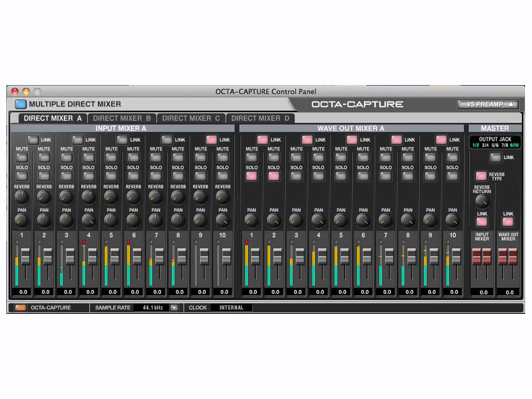Solo input mixer channel 8
This screenshot has width=532, height=399.
pyautogui.click(x=178, y=176)
